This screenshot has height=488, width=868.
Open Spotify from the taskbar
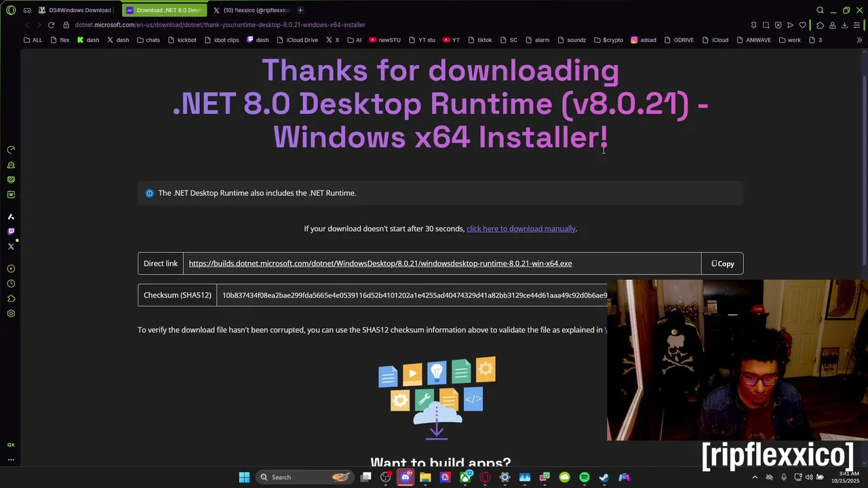coord(585,477)
